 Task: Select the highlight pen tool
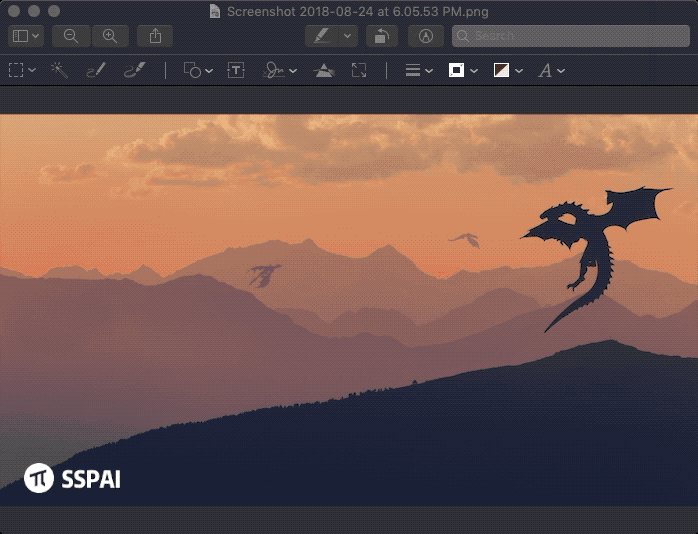coord(322,36)
